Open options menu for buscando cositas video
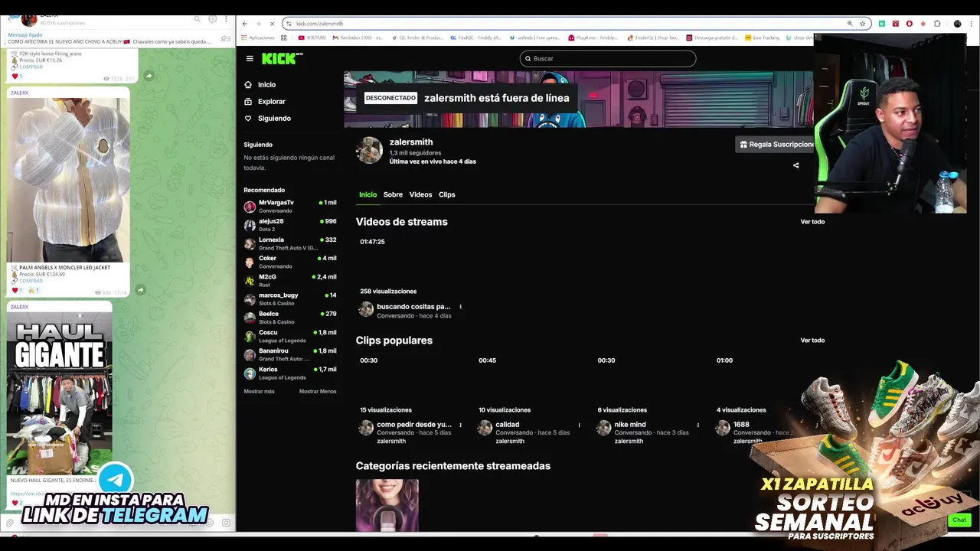980x551 pixels. click(460, 307)
